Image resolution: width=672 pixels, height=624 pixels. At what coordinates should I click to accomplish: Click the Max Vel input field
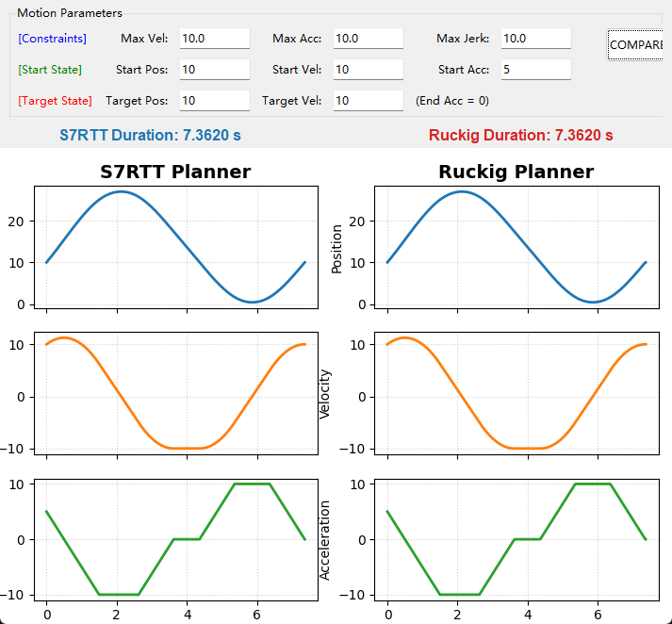tap(214, 39)
